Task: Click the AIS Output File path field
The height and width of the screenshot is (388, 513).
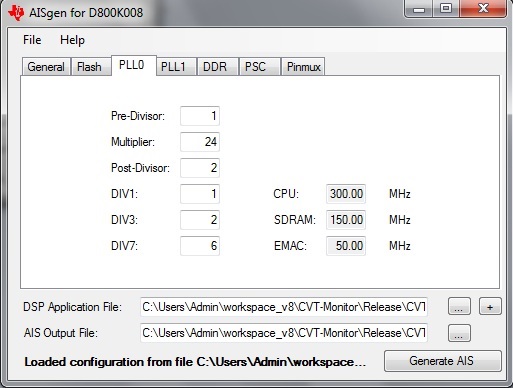Action: (284, 333)
